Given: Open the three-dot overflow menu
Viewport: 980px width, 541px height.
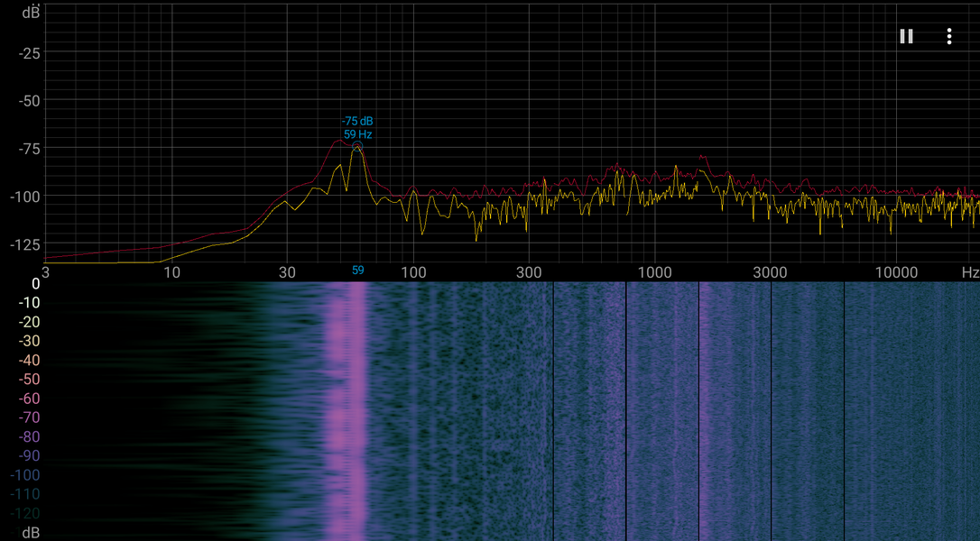Looking at the screenshot, I should [949, 36].
